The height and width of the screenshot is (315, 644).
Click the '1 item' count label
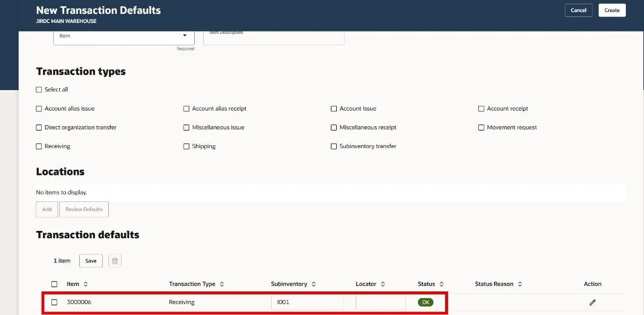pos(62,261)
